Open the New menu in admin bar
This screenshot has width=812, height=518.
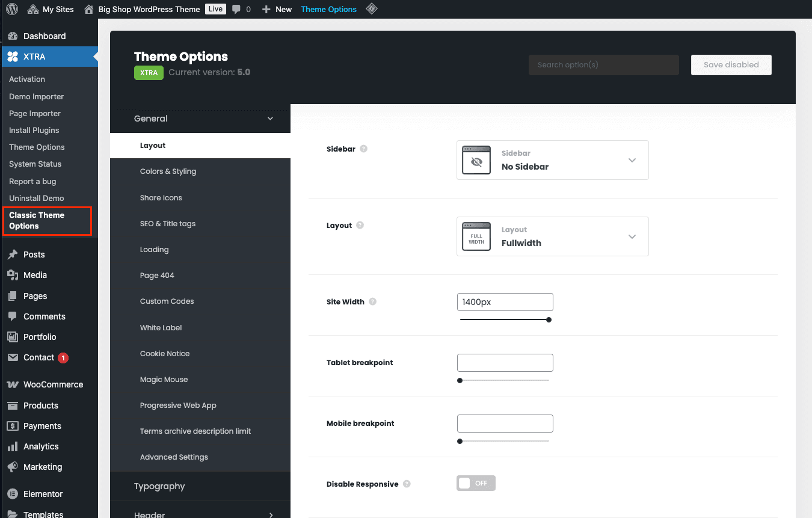(x=277, y=9)
